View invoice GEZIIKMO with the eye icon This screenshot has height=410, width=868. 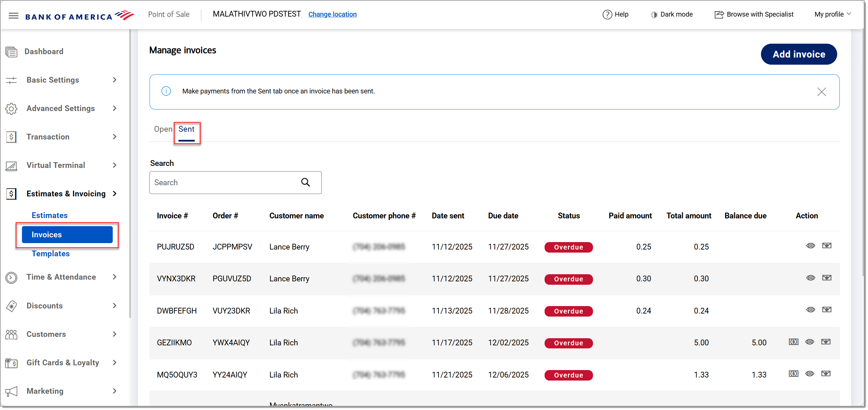810,342
